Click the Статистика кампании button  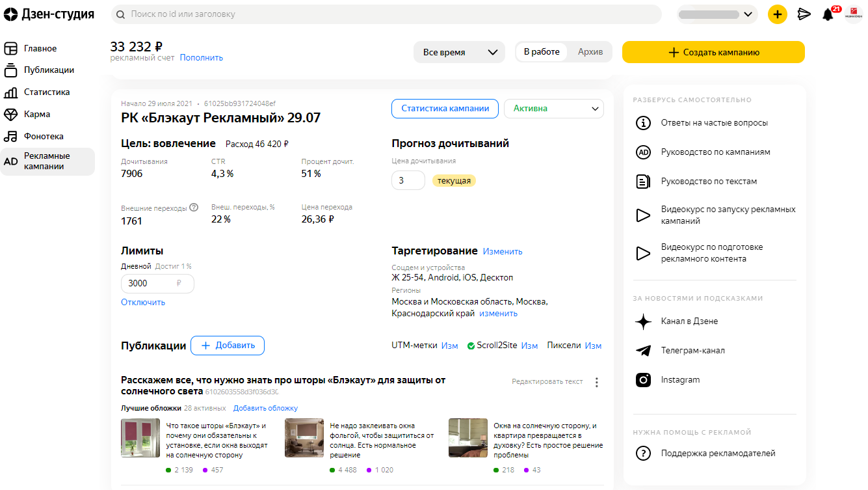[445, 109]
